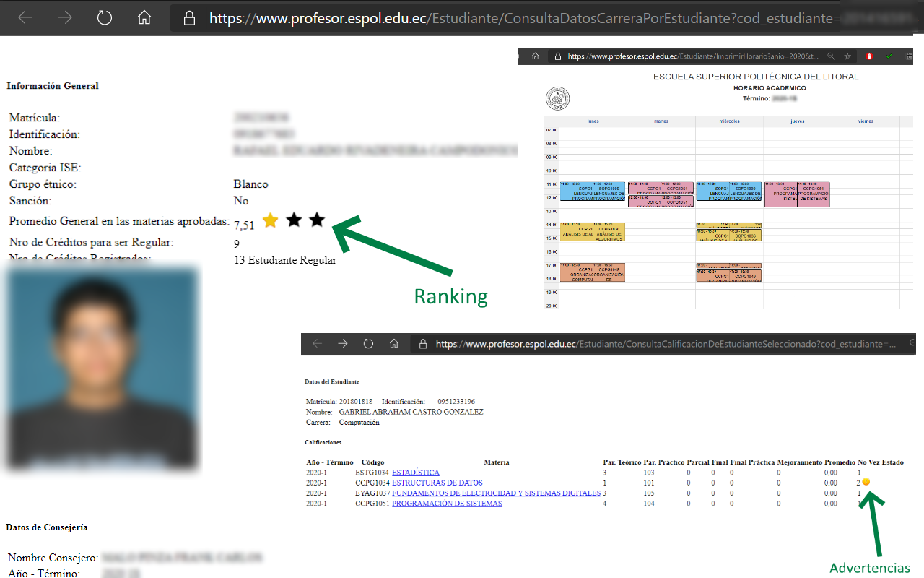
Task: Click the '13 Estudiante Regular' text
Action: click(285, 260)
